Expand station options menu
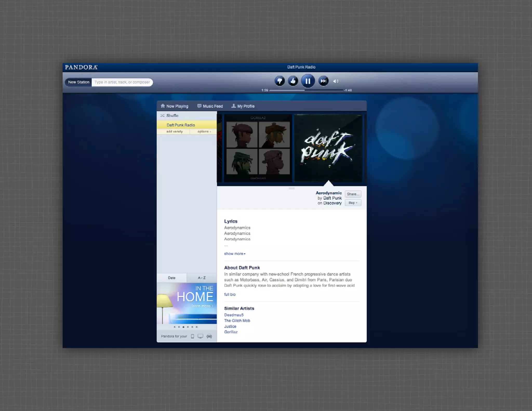Viewport: 532px width, 411px height. [x=204, y=131]
